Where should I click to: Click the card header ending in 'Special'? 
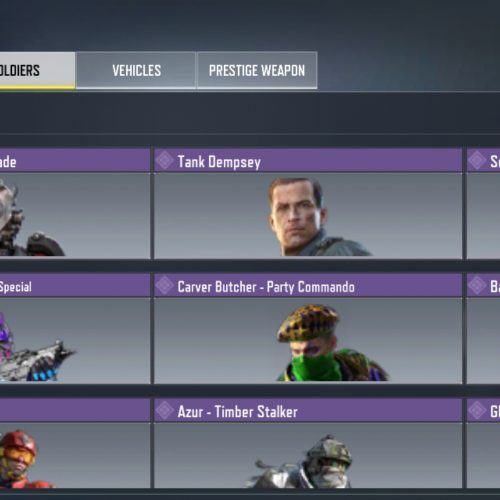pyautogui.click(x=75, y=286)
